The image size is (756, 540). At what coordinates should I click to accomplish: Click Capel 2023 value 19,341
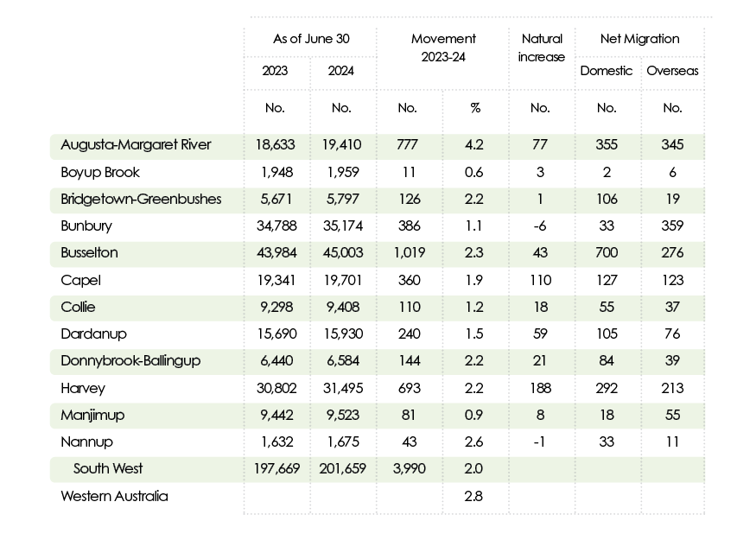[x=276, y=281]
